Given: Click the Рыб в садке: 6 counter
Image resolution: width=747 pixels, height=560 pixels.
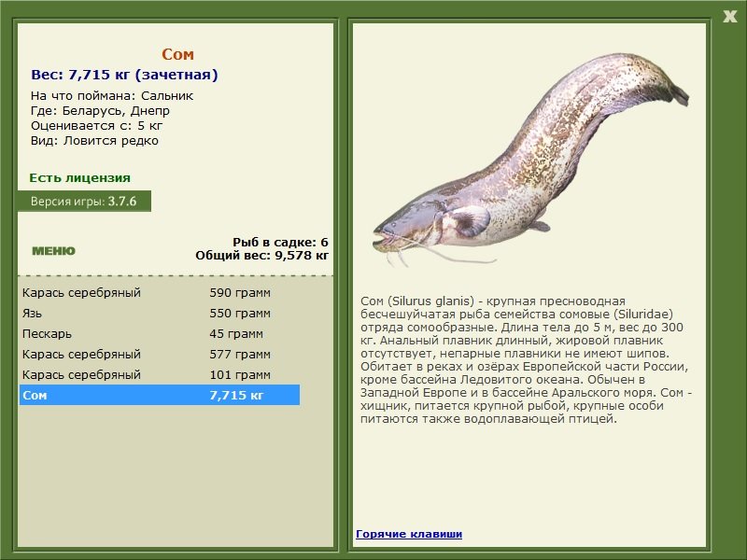Looking at the screenshot, I should [280, 243].
